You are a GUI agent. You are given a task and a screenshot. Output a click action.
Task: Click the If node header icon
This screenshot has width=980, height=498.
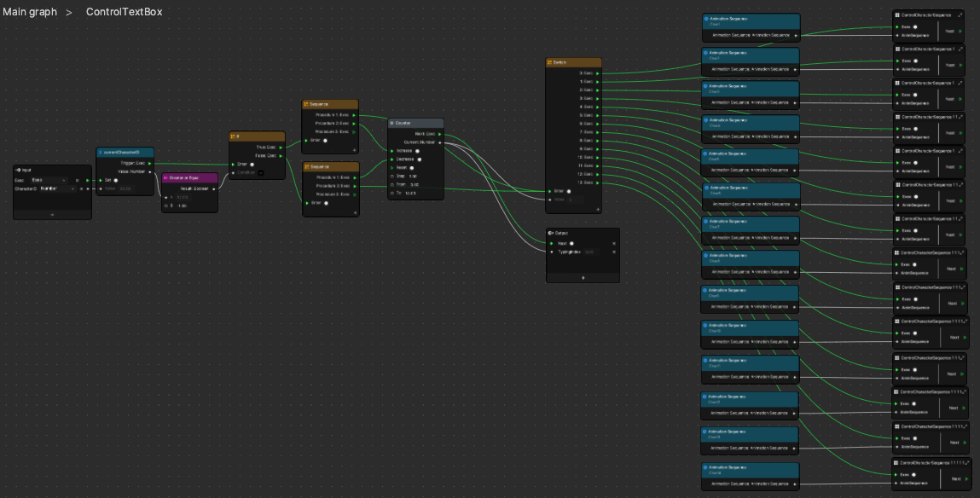coord(234,136)
